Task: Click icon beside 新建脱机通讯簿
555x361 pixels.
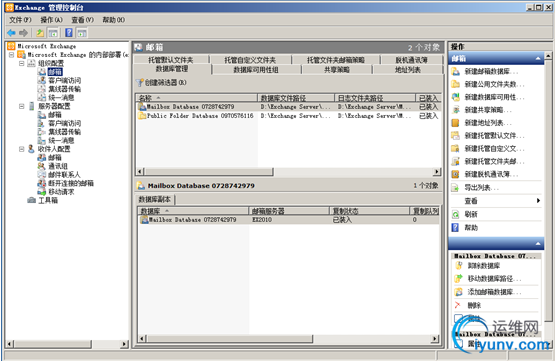Action: [x=456, y=174]
